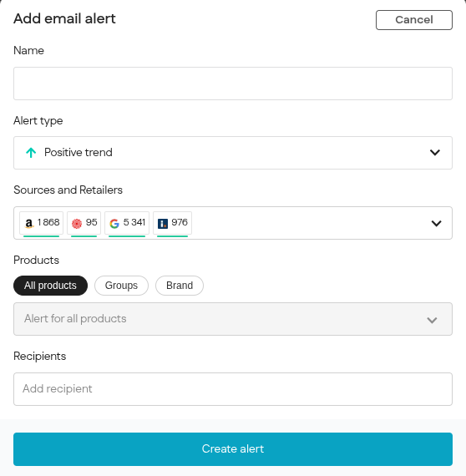Expand the Alert type chevron arrow
Screen dimensions: 466x476
(435, 152)
